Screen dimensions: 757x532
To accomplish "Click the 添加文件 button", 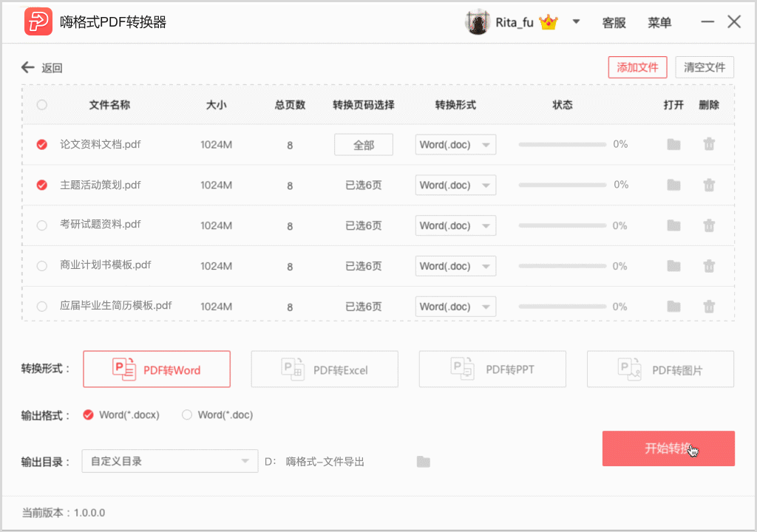I will coord(637,67).
